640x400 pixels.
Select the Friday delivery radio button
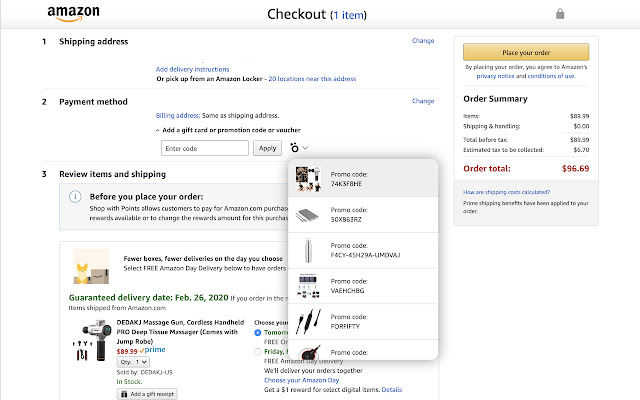[x=259, y=352]
